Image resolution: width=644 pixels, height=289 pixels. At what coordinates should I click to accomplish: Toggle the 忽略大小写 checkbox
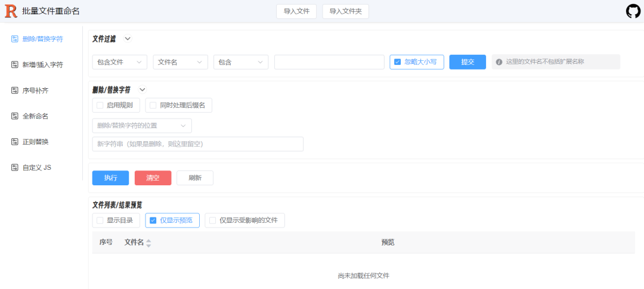pos(398,61)
